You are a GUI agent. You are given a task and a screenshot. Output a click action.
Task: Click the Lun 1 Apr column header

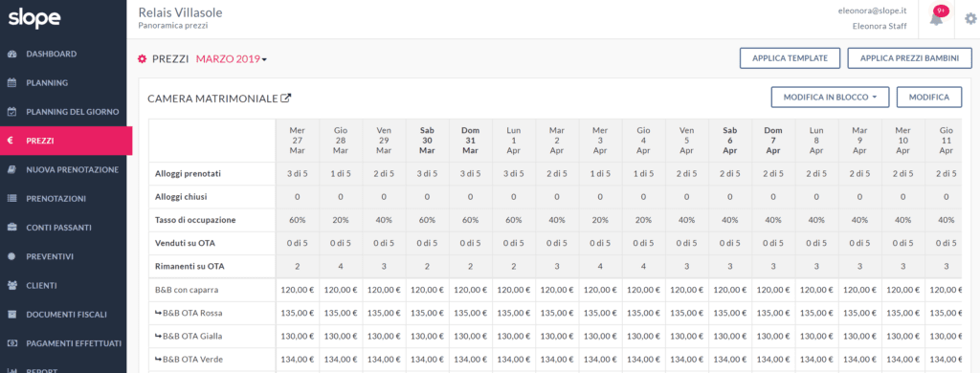513,141
